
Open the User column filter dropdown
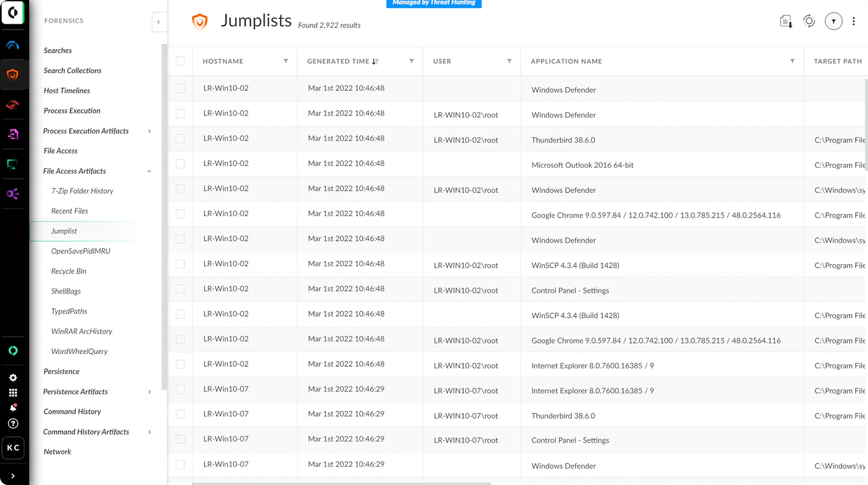[x=509, y=61]
